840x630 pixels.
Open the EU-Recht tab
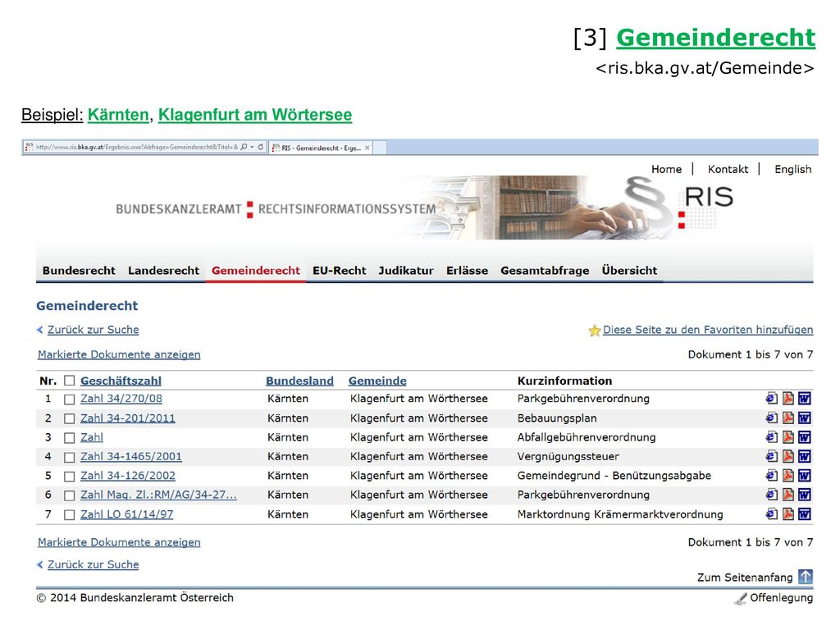tap(339, 271)
